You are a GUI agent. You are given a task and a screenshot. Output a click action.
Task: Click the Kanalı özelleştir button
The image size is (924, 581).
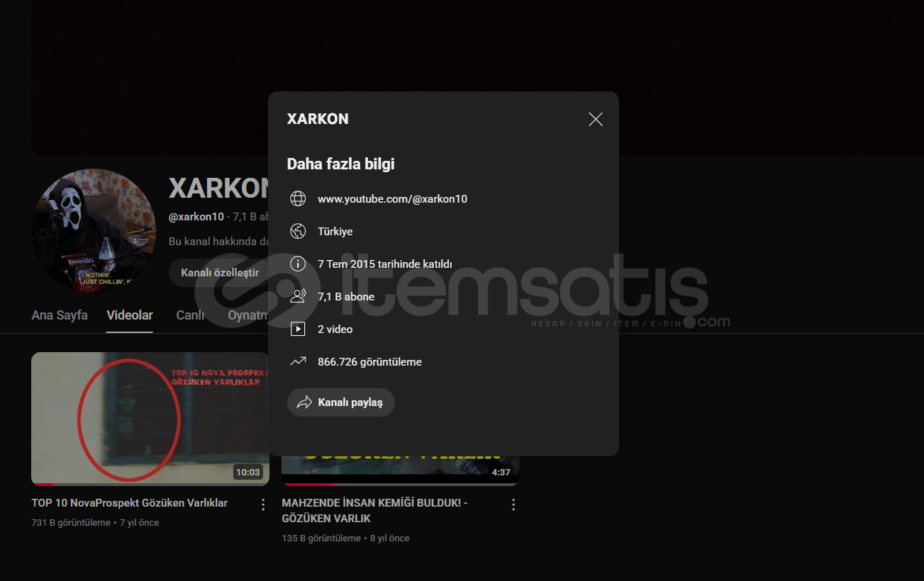point(219,273)
